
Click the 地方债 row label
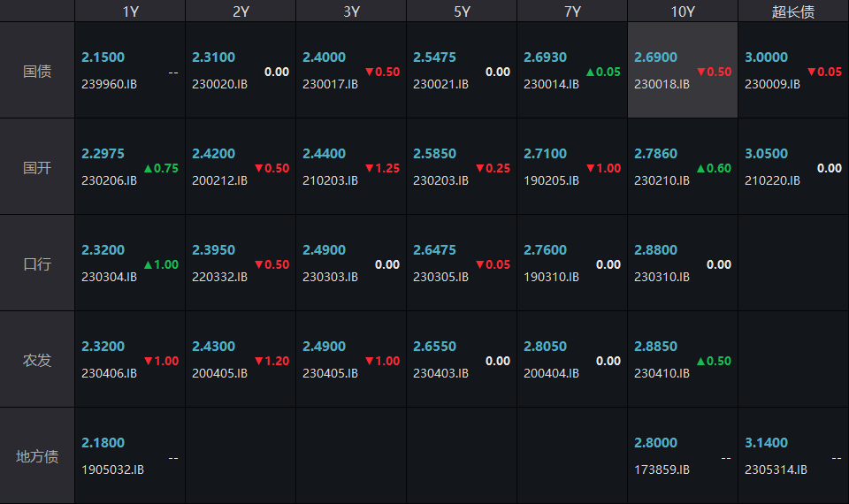click(x=37, y=456)
